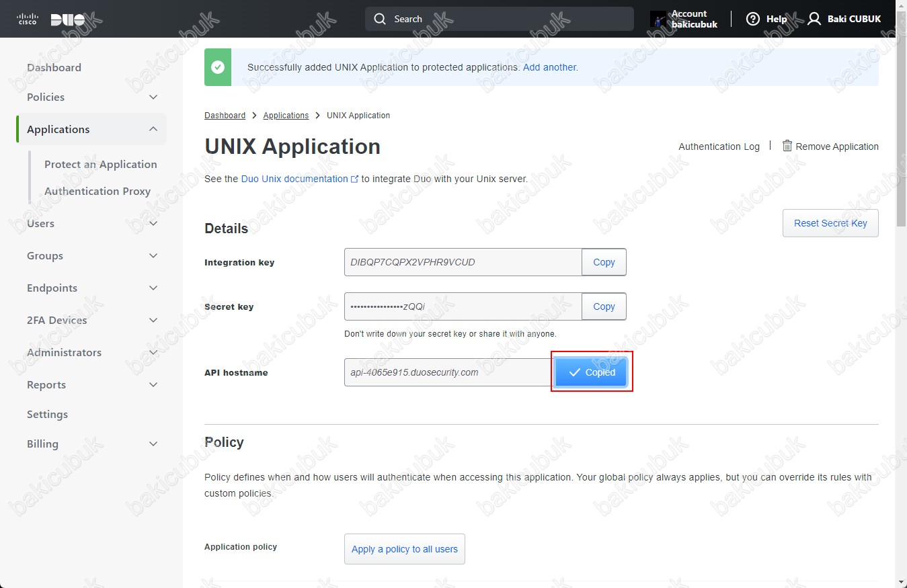Screen dimensions: 907x588
Task: Click the Secret key field
Action: pos(463,306)
